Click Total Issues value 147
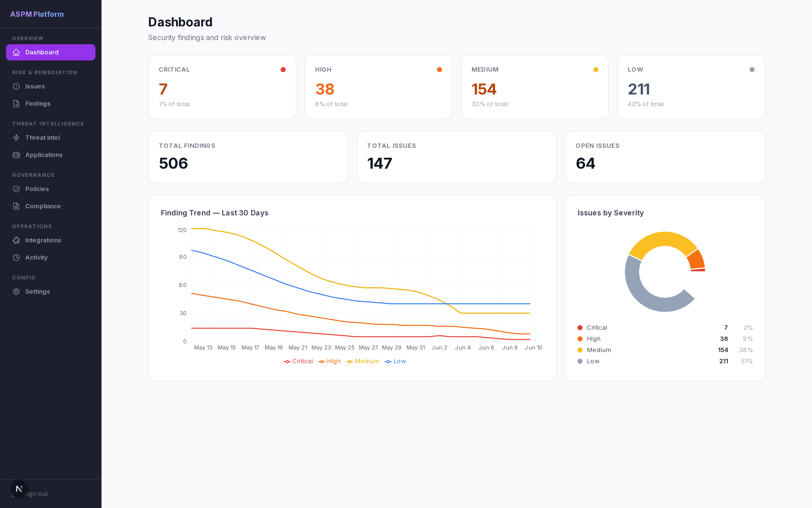Viewport: 812px width, 508px height. (x=380, y=163)
